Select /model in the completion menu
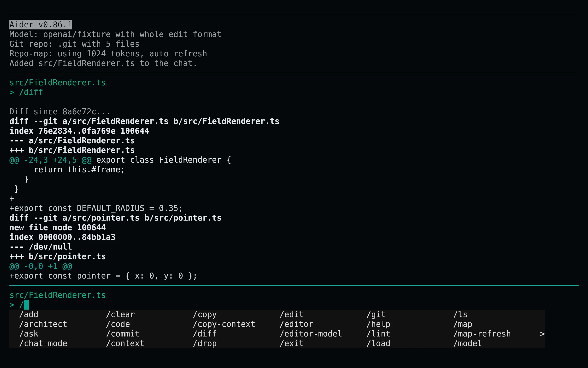The width and height of the screenshot is (588, 368). (x=467, y=343)
